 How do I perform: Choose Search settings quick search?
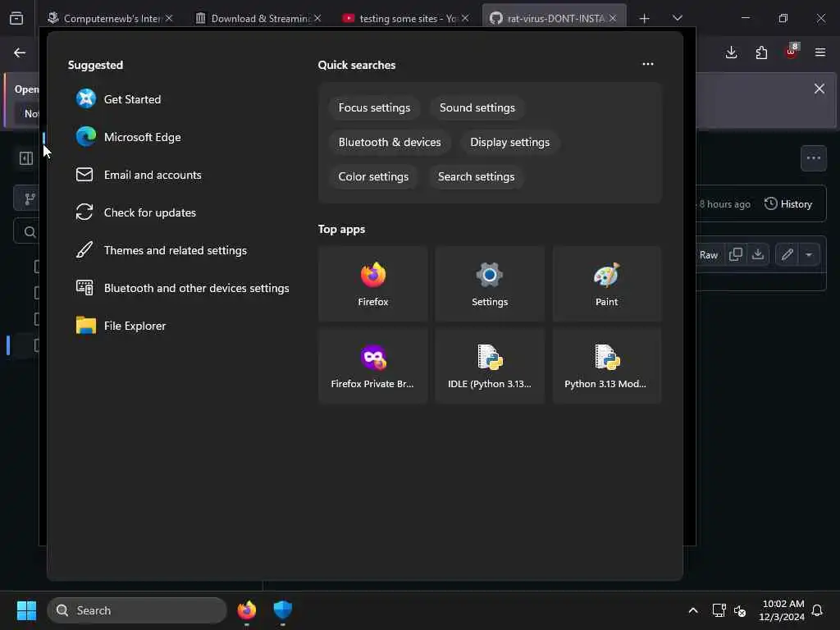point(476,176)
